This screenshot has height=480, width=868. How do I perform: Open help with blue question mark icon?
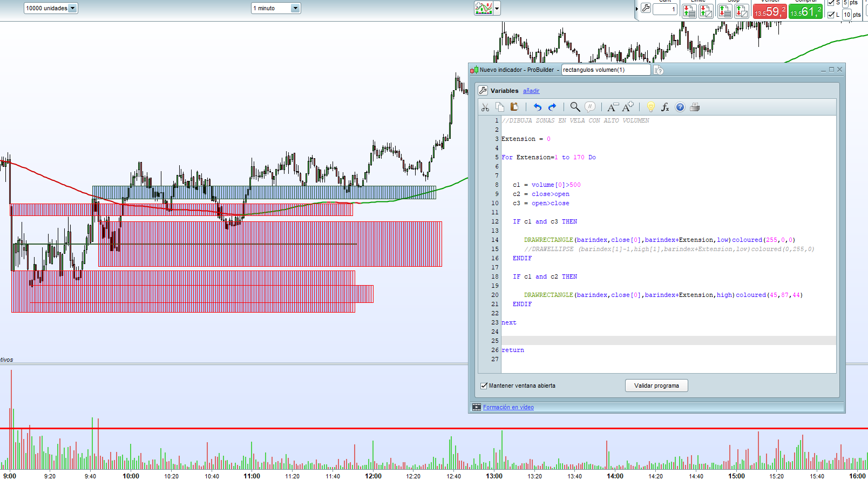coord(680,107)
